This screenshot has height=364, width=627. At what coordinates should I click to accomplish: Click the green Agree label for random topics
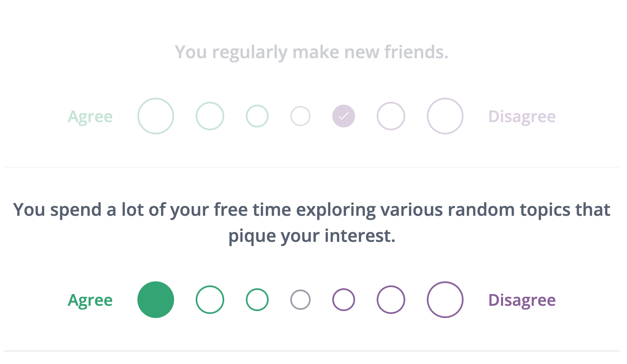point(90,300)
